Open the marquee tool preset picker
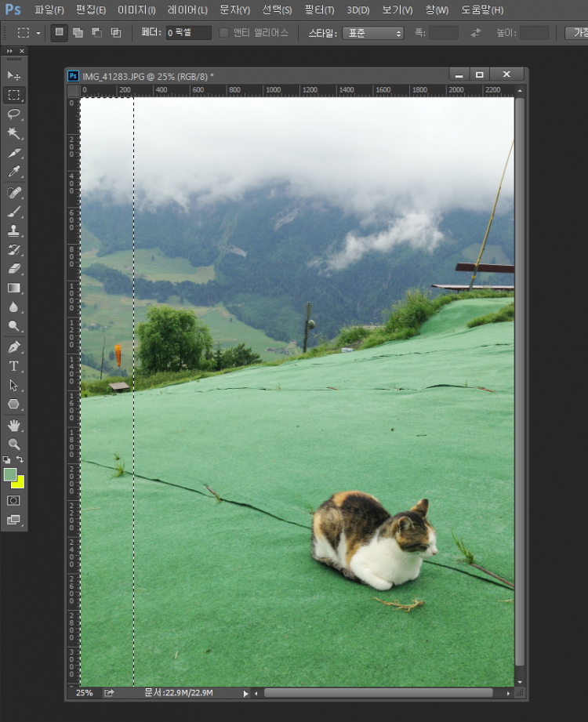This screenshot has width=588, height=722. tap(30, 33)
